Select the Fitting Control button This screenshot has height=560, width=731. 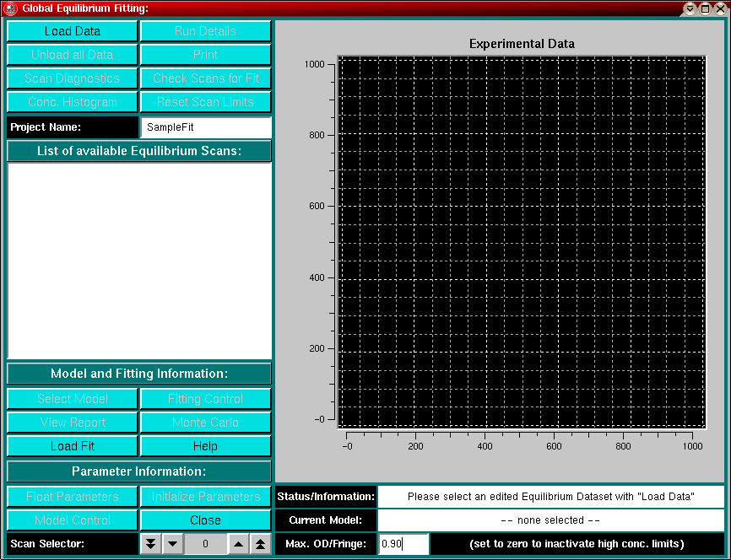point(205,399)
